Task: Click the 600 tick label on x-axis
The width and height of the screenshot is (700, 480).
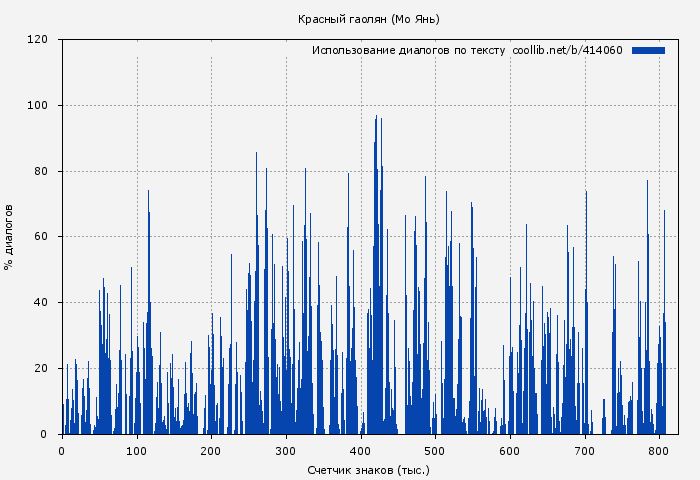Action: click(x=510, y=451)
